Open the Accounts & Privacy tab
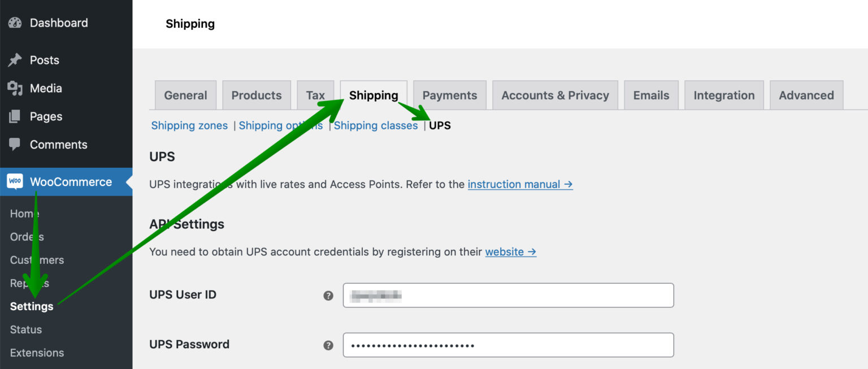This screenshot has height=369, width=868. 555,95
